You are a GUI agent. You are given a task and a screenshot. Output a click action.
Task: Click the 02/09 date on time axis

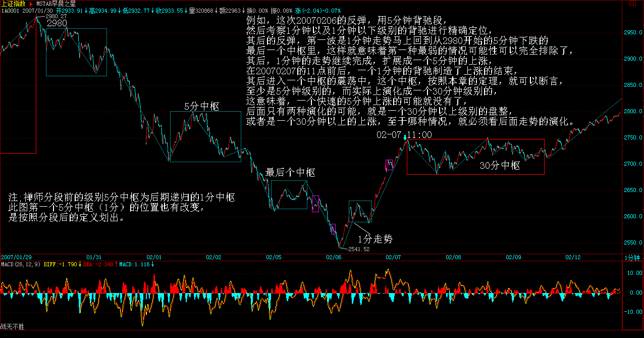pyautogui.click(x=514, y=257)
